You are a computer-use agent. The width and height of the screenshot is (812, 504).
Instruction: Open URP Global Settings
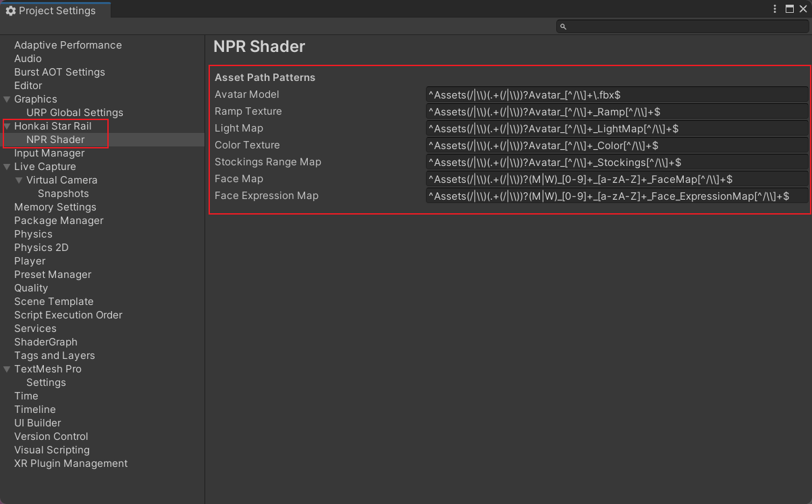coord(75,113)
